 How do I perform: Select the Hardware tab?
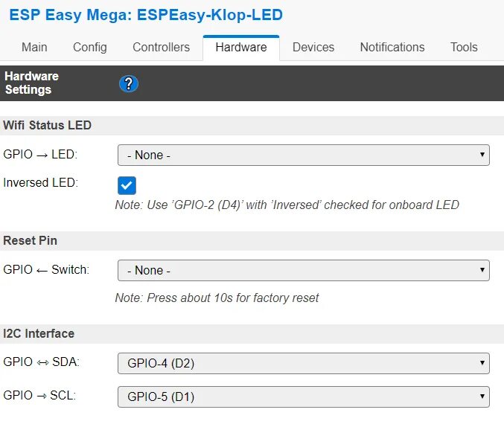[x=241, y=47]
